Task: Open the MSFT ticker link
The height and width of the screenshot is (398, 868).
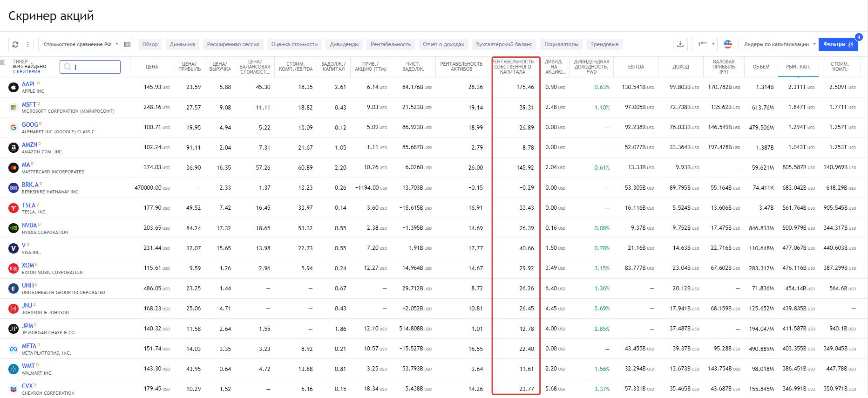Action: point(29,104)
